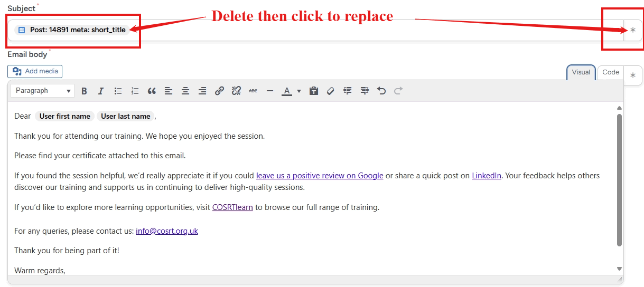The height and width of the screenshot is (287, 644).
Task: Select the 'User last name' token
Action: (x=126, y=116)
